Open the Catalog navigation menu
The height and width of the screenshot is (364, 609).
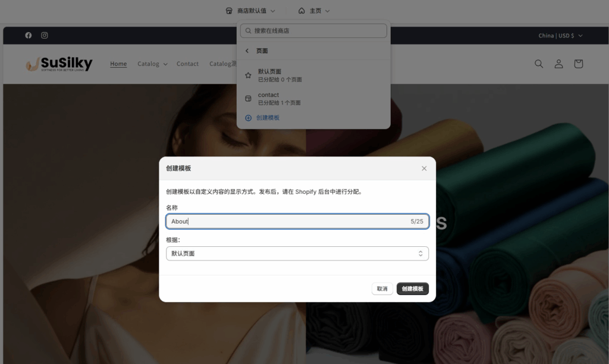(x=152, y=64)
